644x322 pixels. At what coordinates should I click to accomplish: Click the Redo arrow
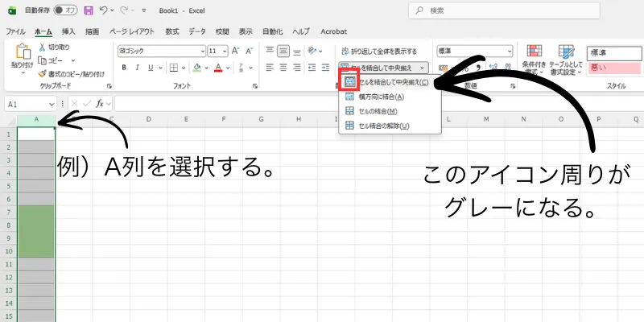pyautogui.click(x=125, y=10)
